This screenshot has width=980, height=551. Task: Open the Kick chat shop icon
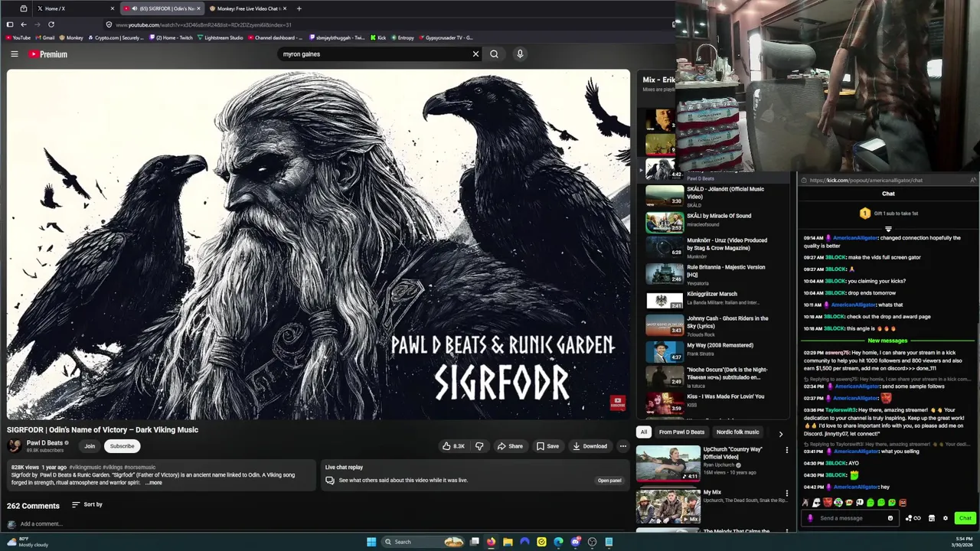[931, 518]
